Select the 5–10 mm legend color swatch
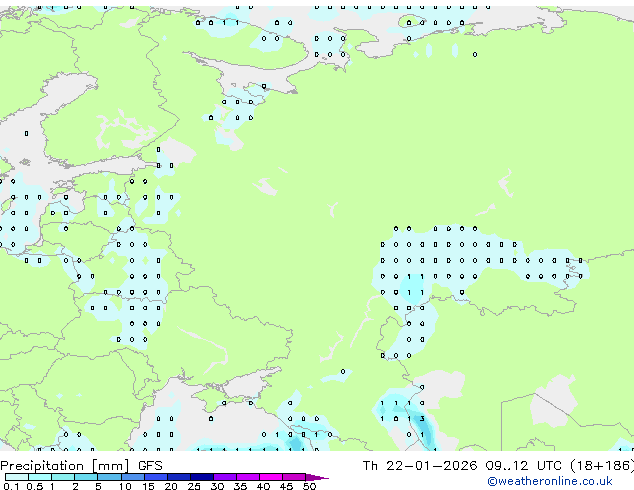 109,477
